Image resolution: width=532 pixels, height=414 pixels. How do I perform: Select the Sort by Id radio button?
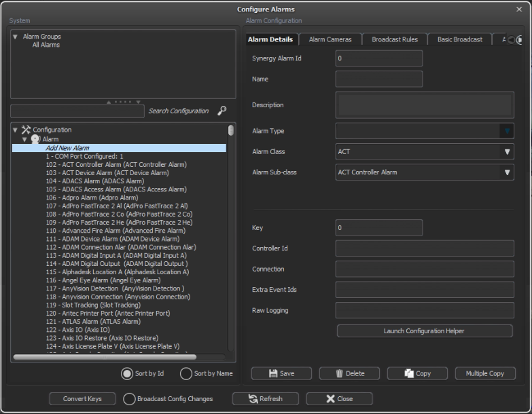[126, 373]
